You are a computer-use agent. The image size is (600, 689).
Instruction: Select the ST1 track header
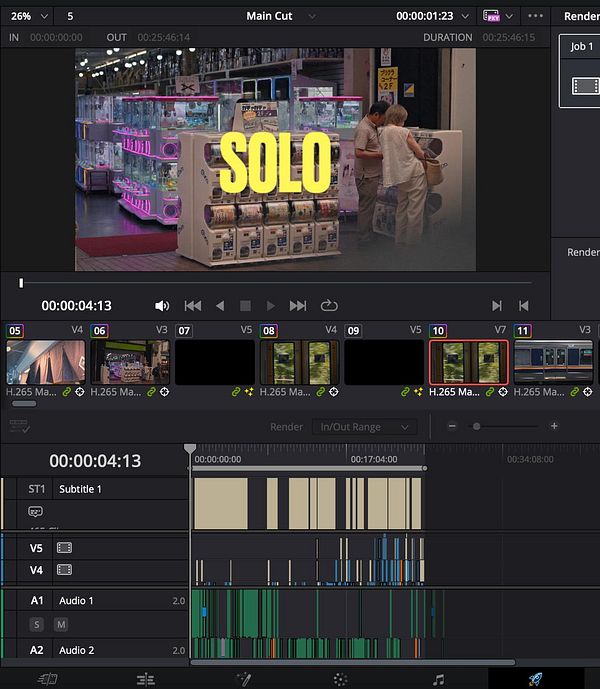[36, 489]
